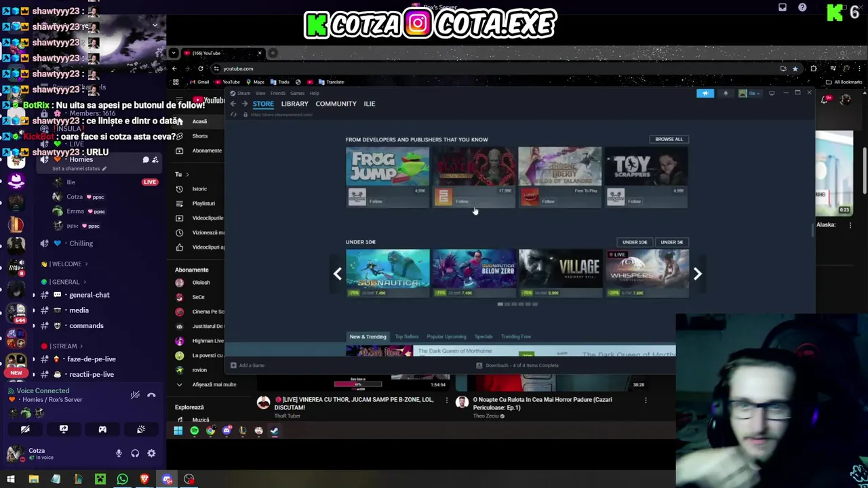Image resolution: width=868 pixels, height=488 pixels.
Task: Select Specials tab in Steam store
Action: 484,337
